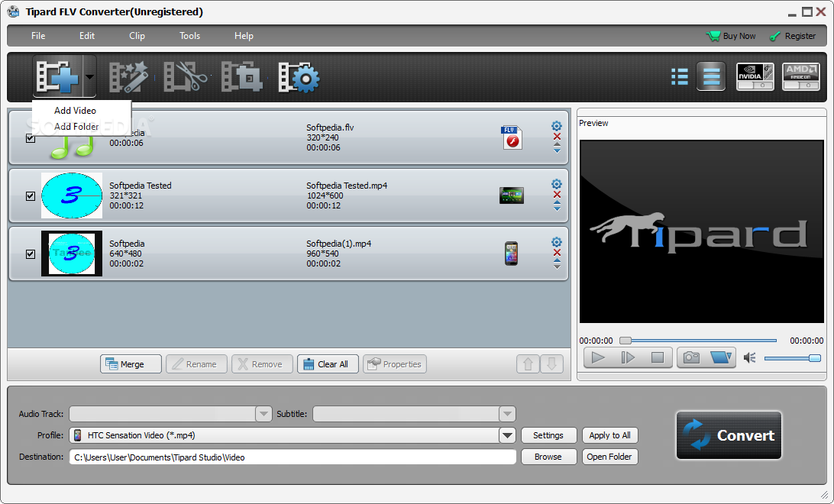Step to next frame in preview
This screenshot has height=504, width=834.
tap(628, 358)
